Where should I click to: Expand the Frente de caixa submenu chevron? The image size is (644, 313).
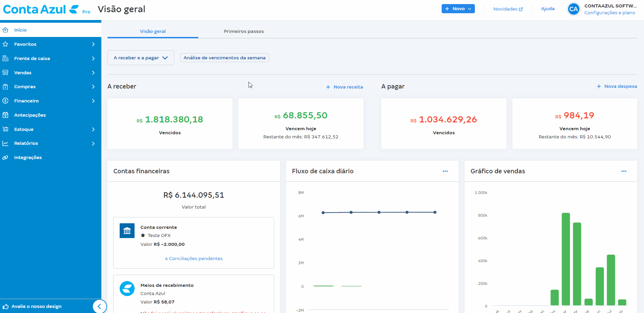click(x=93, y=58)
